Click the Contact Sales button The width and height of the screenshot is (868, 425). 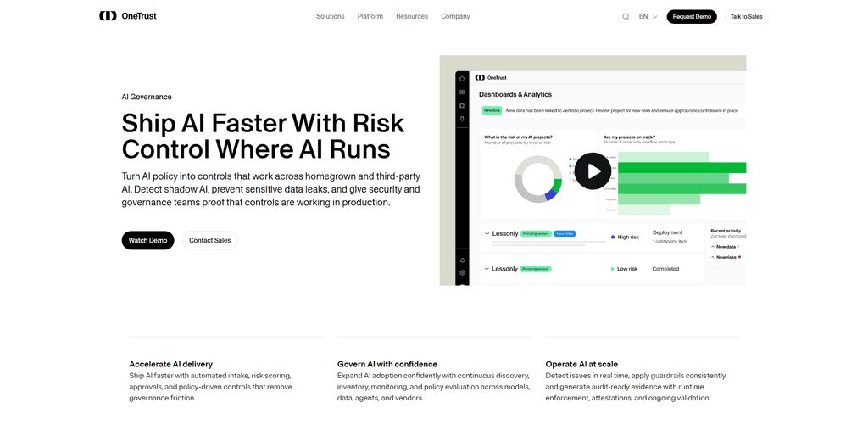pos(210,240)
